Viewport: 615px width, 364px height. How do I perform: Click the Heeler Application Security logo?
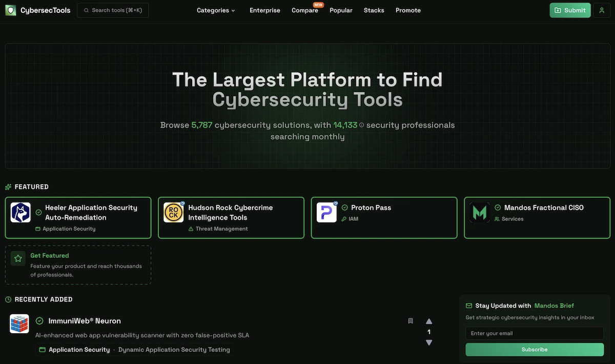[20, 212]
